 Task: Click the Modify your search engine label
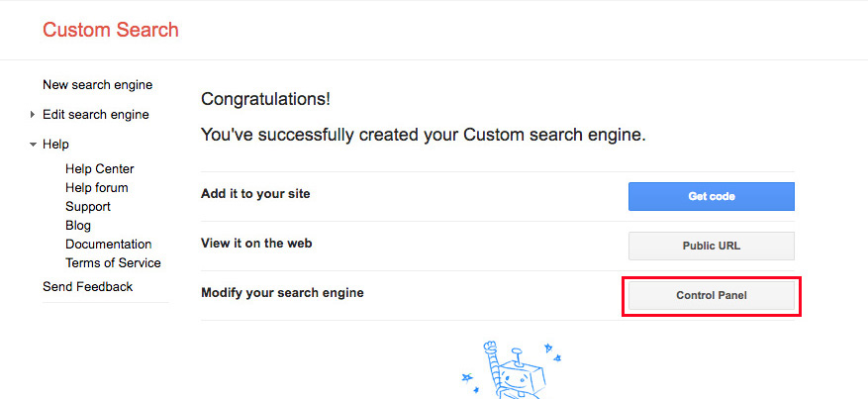coord(282,293)
